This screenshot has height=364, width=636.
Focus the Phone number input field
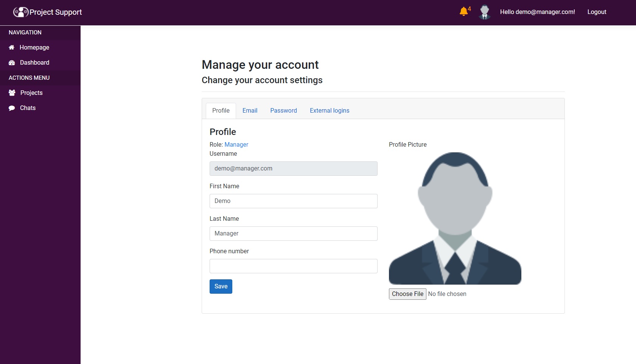(294, 266)
